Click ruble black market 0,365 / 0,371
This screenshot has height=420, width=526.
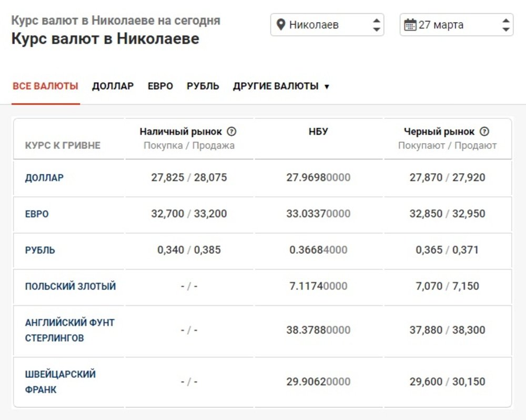click(447, 250)
